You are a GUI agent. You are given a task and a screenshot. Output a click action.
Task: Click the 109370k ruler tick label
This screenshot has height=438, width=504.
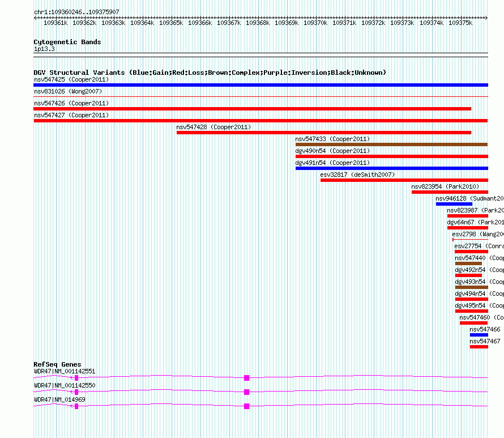[x=315, y=23]
